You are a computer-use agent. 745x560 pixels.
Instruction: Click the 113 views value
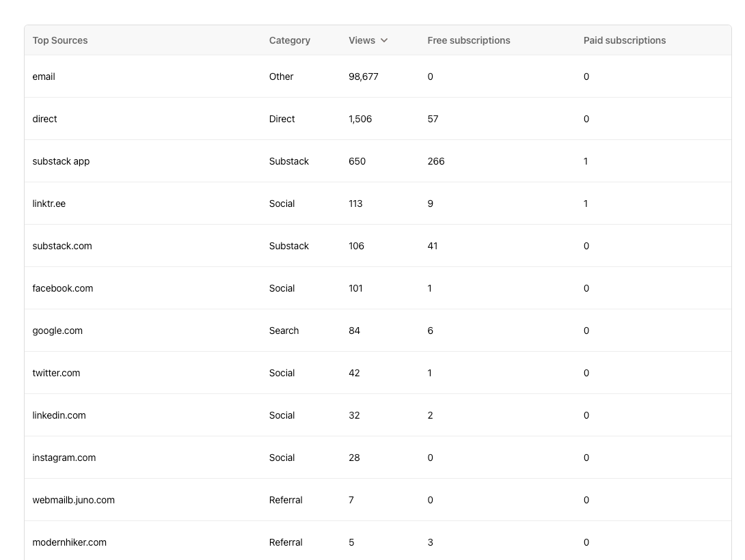click(x=355, y=204)
